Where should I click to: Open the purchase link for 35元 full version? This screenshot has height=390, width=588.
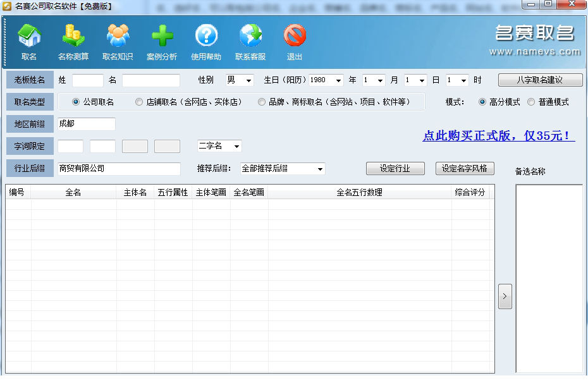click(497, 137)
